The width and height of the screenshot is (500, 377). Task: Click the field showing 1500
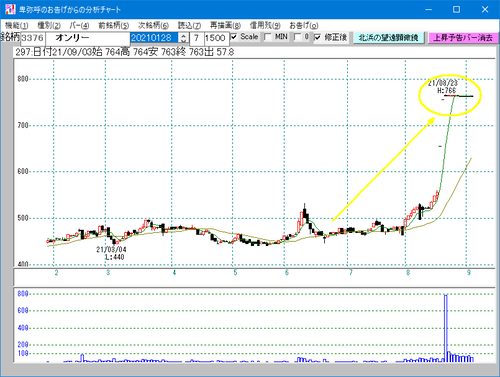point(216,38)
